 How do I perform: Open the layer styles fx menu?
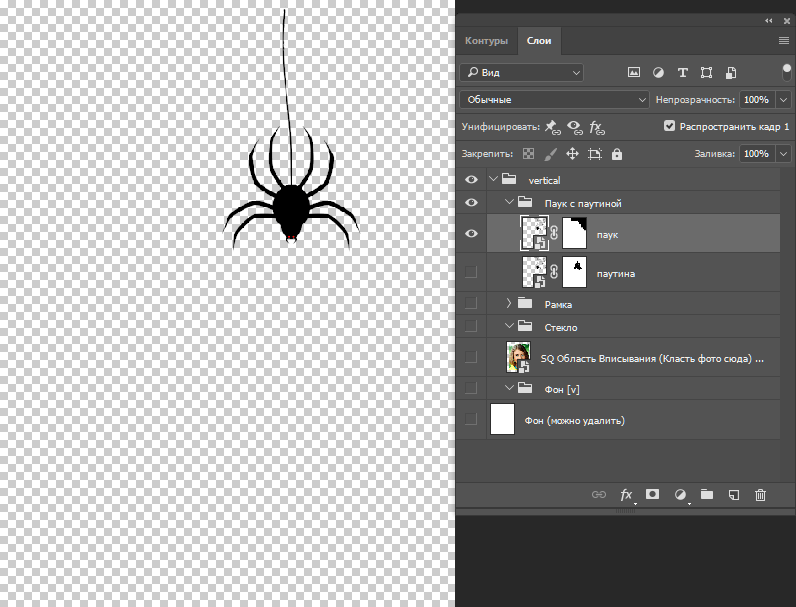pyautogui.click(x=626, y=495)
